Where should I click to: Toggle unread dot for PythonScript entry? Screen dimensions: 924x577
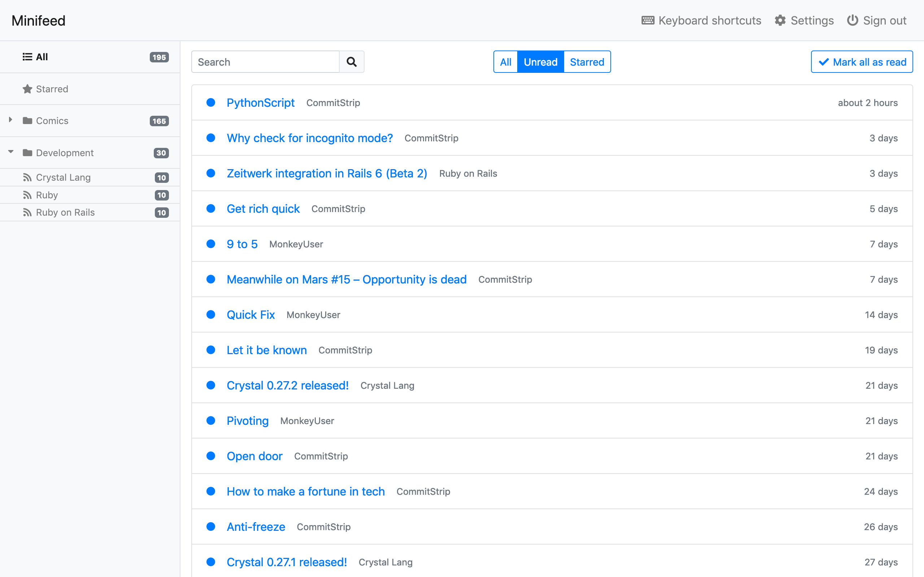[x=211, y=102]
